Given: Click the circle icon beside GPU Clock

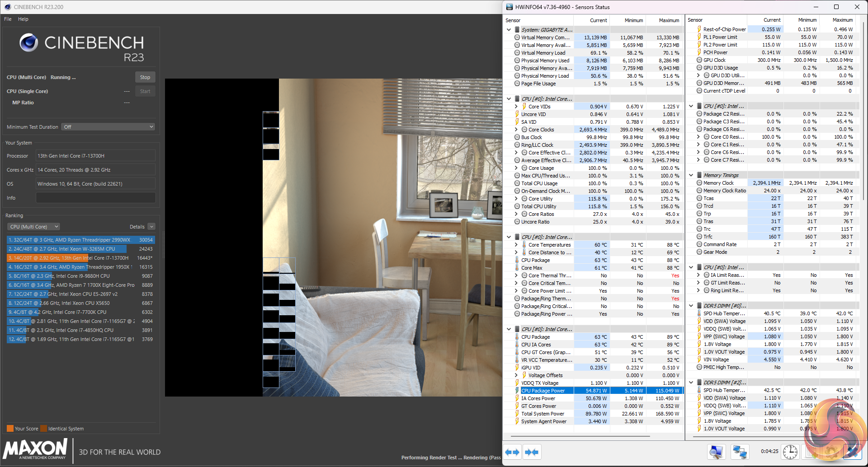Looking at the screenshot, I should [699, 60].
